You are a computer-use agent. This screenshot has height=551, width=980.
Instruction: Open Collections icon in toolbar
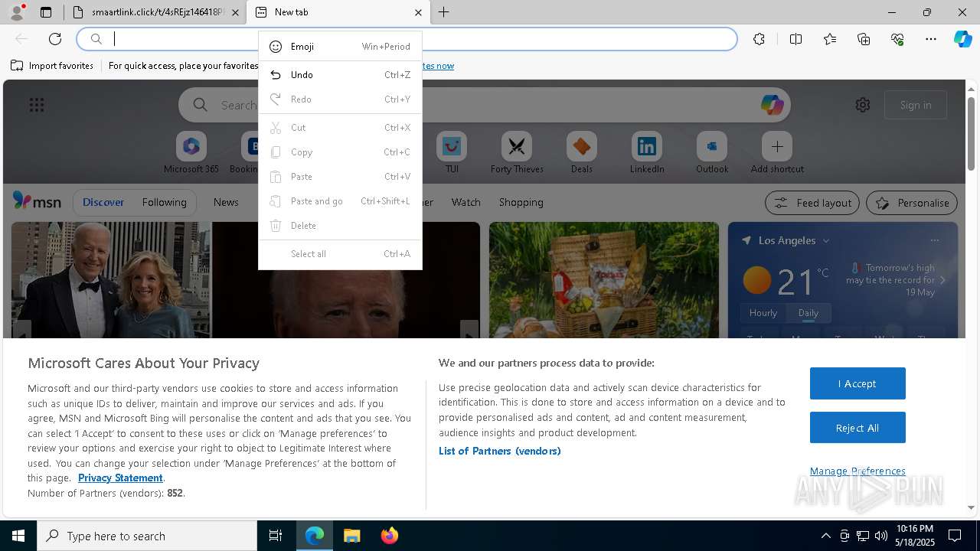coord(864,39)
